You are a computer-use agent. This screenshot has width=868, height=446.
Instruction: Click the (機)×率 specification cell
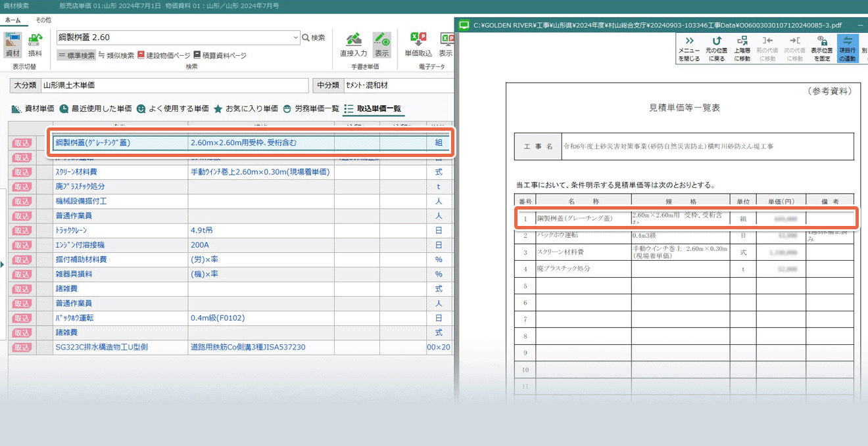point(261,274)
